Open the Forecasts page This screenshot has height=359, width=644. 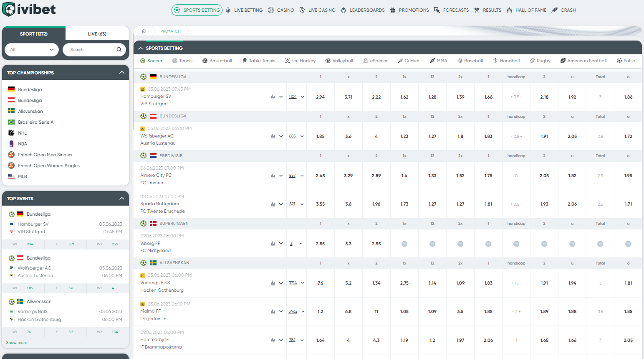(x=451, y=10)
